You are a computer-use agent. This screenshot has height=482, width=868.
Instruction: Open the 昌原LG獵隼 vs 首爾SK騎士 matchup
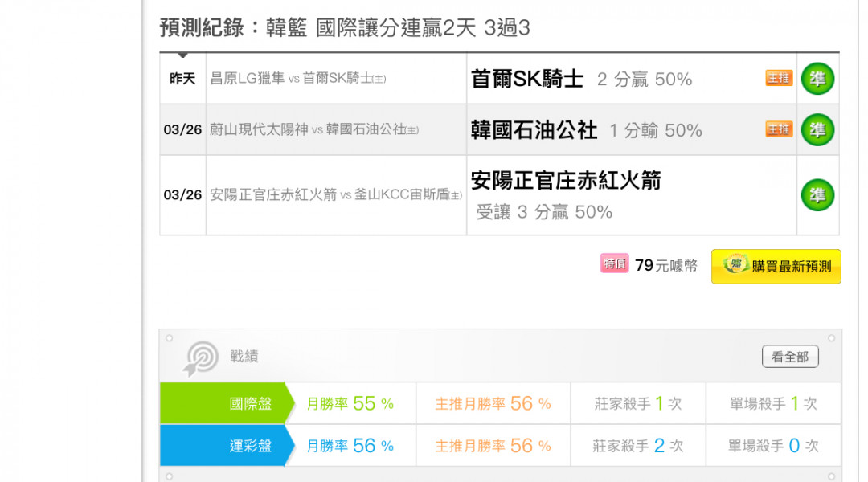298,79
